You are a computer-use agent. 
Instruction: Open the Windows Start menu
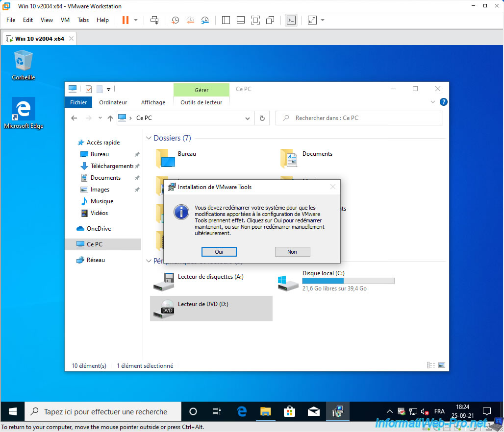13,411
